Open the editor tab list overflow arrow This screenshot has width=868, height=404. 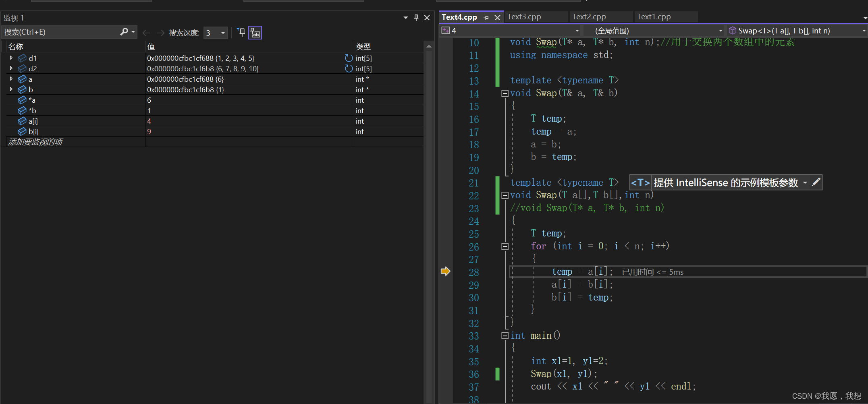click(x=865, y=18)
